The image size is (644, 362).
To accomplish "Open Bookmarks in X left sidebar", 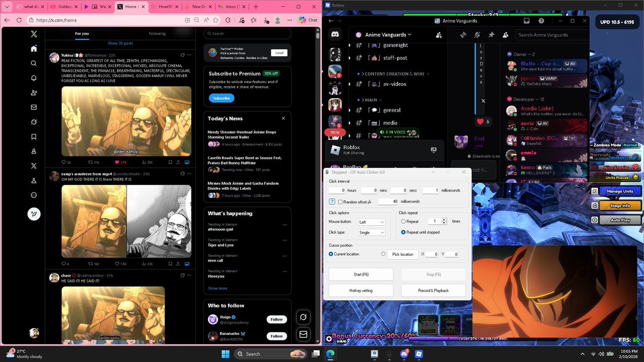I will pos(34,137).
